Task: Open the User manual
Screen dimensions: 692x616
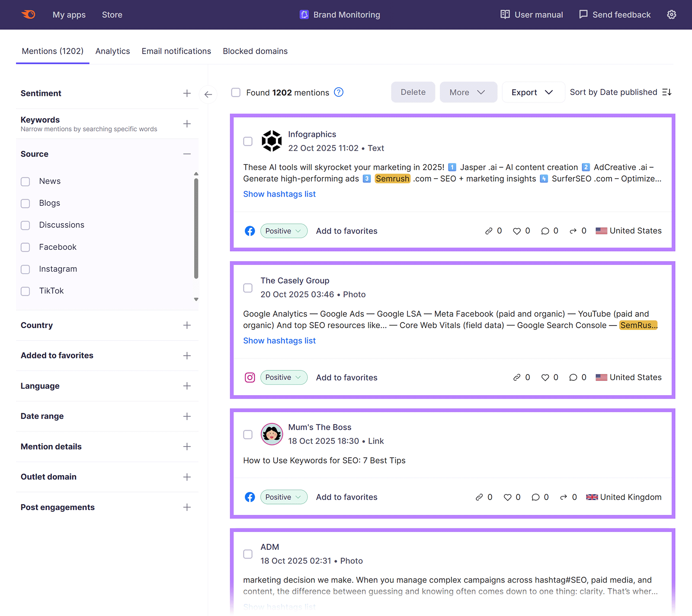Action: [531, 14]
